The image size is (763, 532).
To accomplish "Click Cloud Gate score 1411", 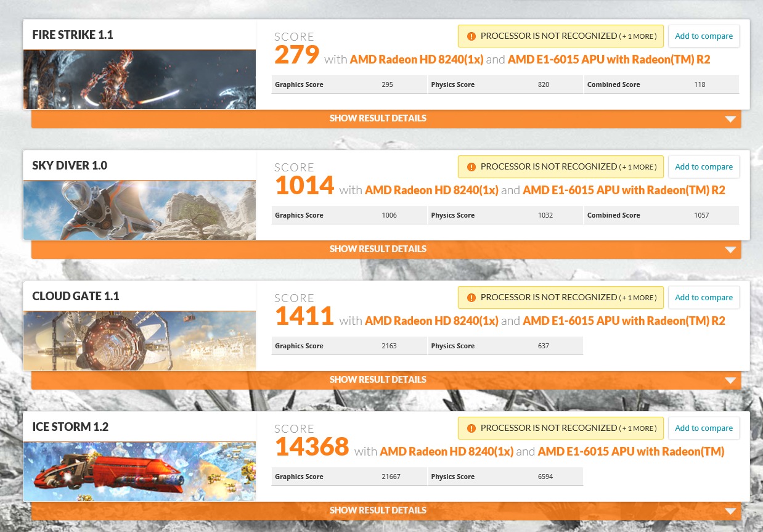I will tap(304, 317).
